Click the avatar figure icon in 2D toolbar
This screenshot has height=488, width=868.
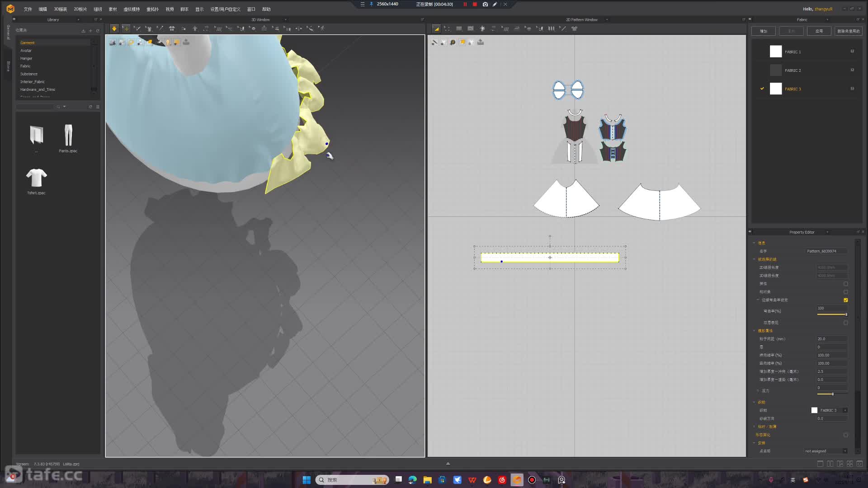tap(482, 28)
